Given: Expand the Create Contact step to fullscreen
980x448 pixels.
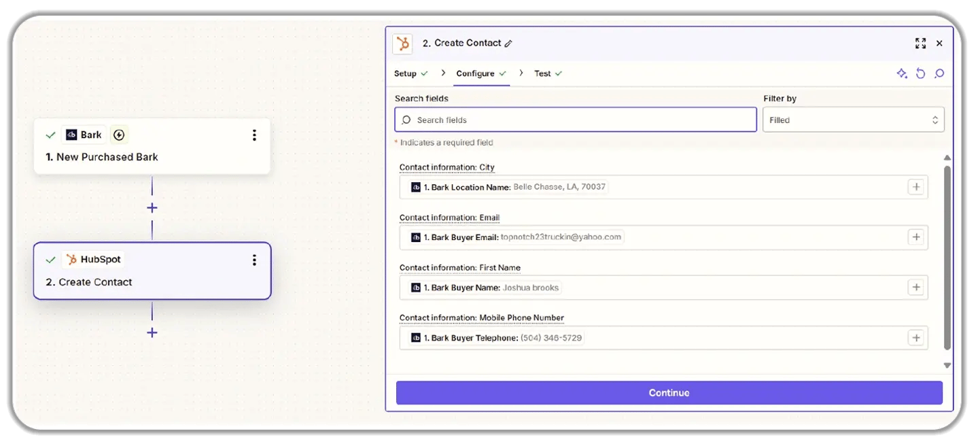Looking at the screenshot, I should (x=921, y=43).
